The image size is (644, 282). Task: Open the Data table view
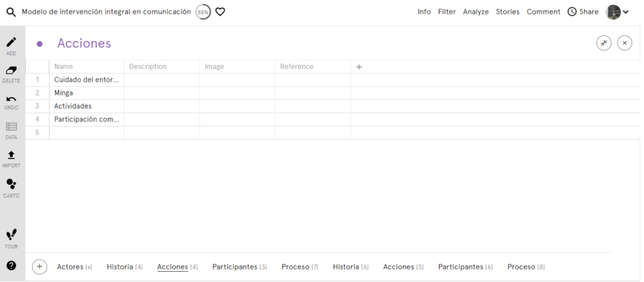pos(11,127)
